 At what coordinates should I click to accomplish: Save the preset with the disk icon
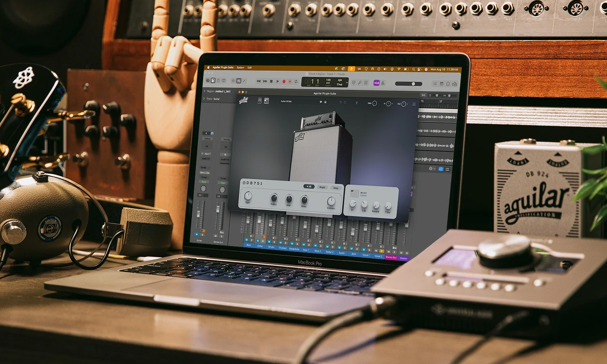click(x=325, y=102)
